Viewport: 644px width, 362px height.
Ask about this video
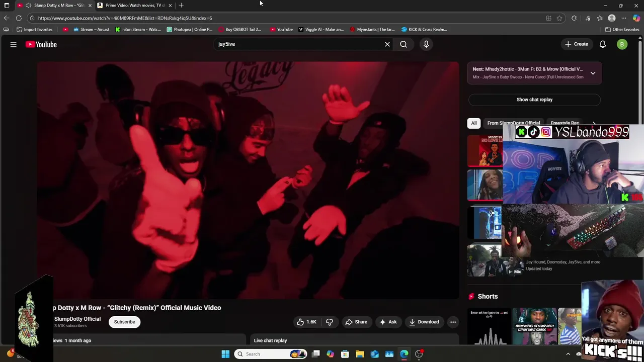point(388,322)
